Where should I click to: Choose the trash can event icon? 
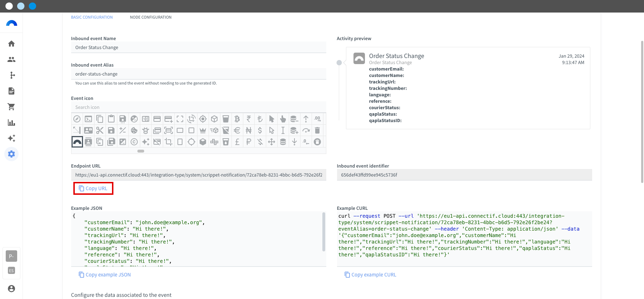pyautogui.click(x=317, y=130)
